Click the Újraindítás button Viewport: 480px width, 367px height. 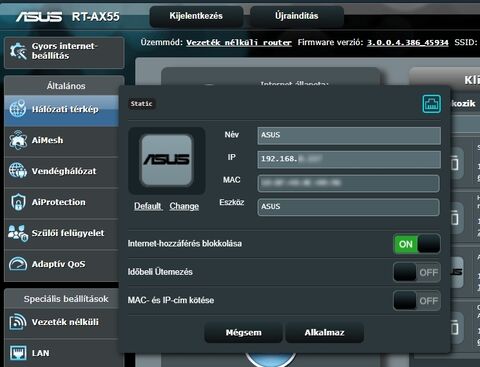(x=297, y=16)
